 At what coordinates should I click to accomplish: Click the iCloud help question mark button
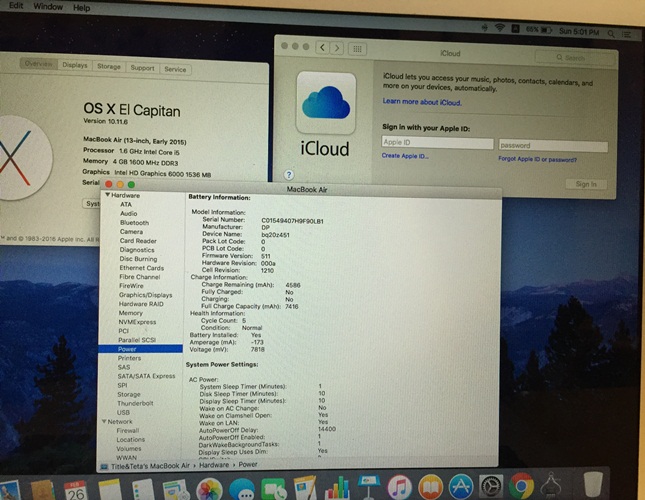289,175
